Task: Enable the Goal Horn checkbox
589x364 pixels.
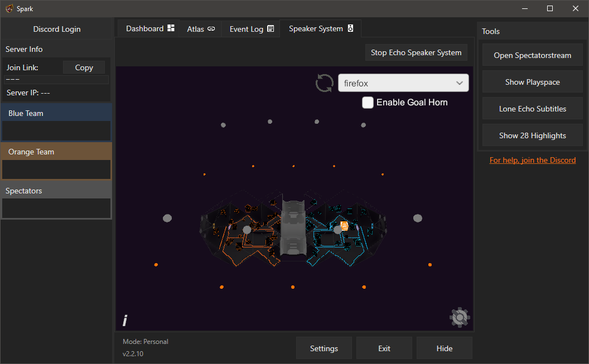Action: pos(368,103)
